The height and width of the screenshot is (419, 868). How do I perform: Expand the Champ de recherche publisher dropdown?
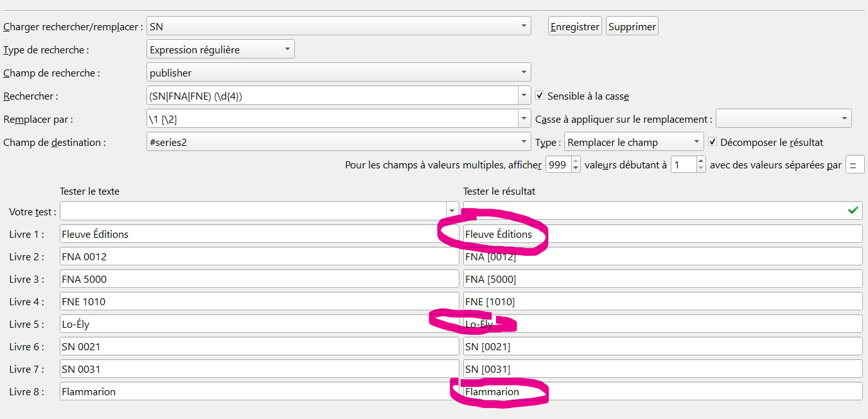pos(525,73)
